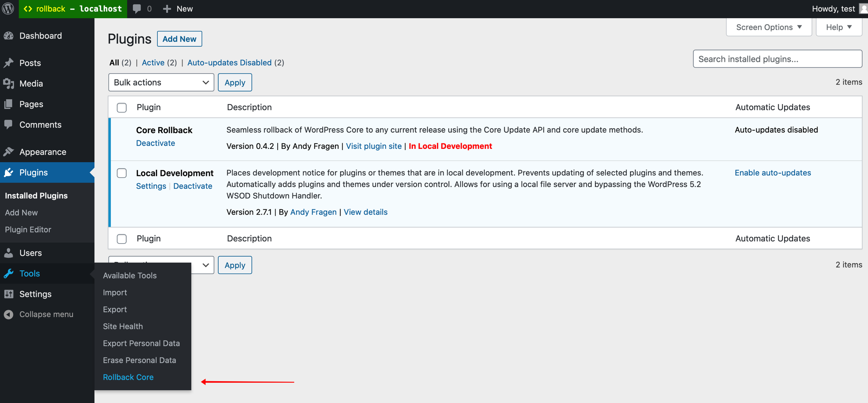Click the Posts pushpin icon

[x=8, y=63]
